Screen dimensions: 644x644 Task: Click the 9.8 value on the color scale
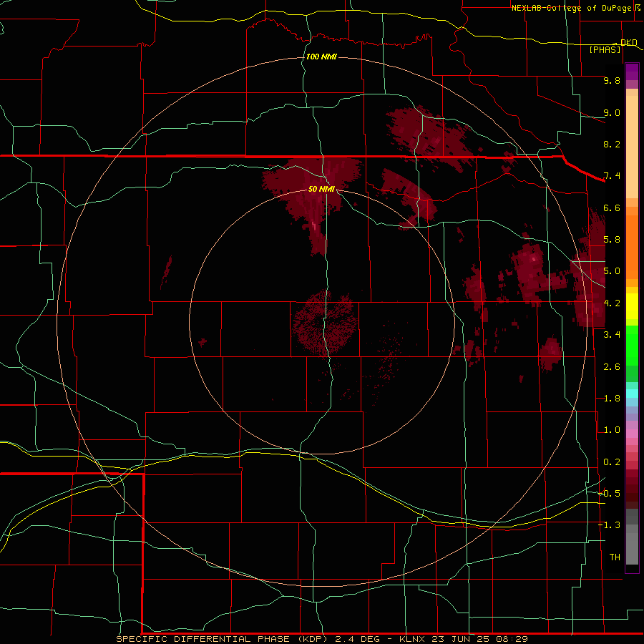[612, 80]
